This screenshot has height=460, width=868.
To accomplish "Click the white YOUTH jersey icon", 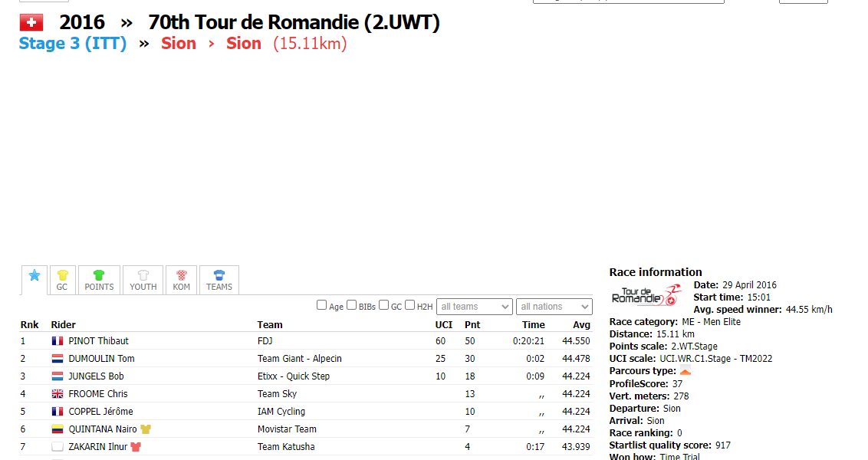I will pos(143,276).
